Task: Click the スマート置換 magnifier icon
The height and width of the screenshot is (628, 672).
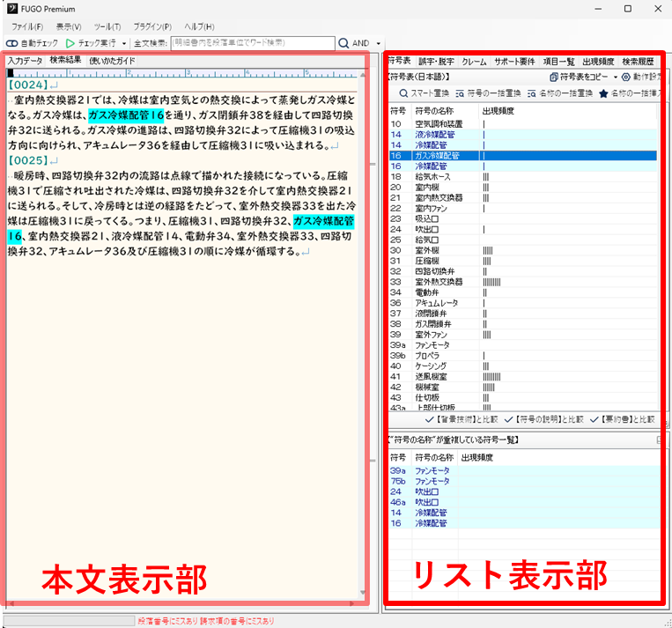Action: click(403, 93)
